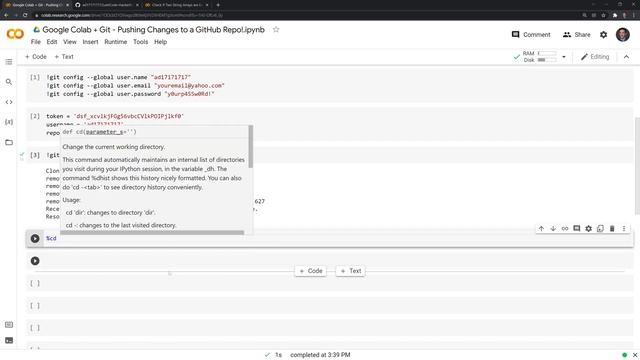
Task: Open more cell actions menu
Action: (x=624, y=229)
